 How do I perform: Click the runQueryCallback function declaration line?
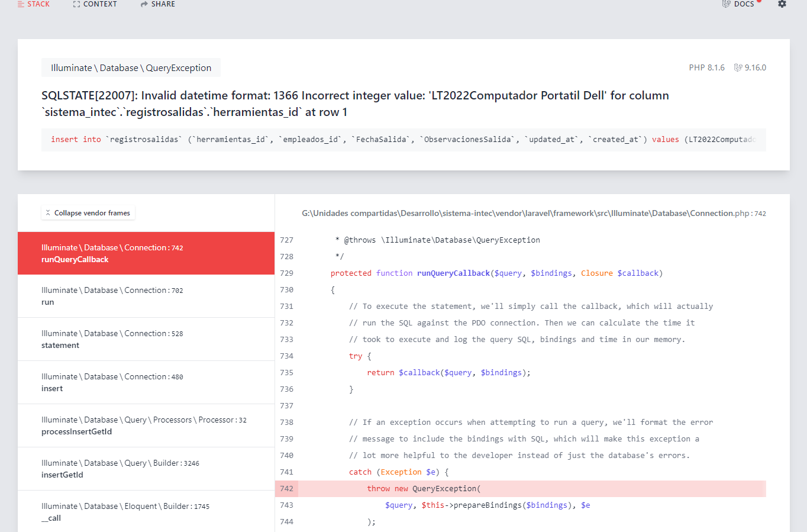coord(496,273)
